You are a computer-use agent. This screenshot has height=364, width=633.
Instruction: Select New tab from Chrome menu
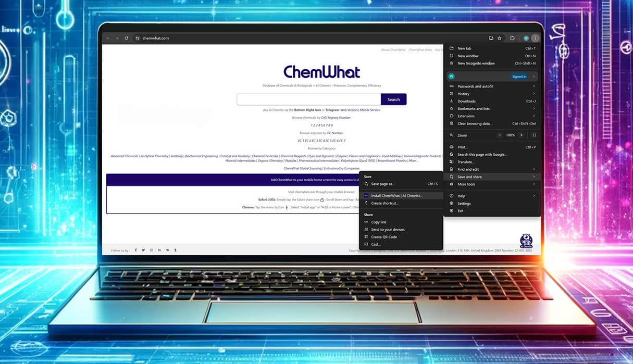[492, 48]
